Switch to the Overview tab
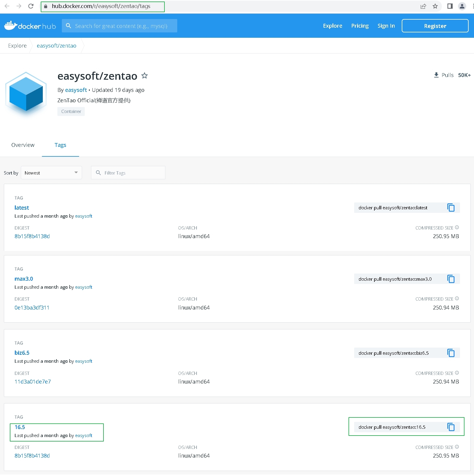The width and height of the screenshot is (474, 476). tap(23, 145)
